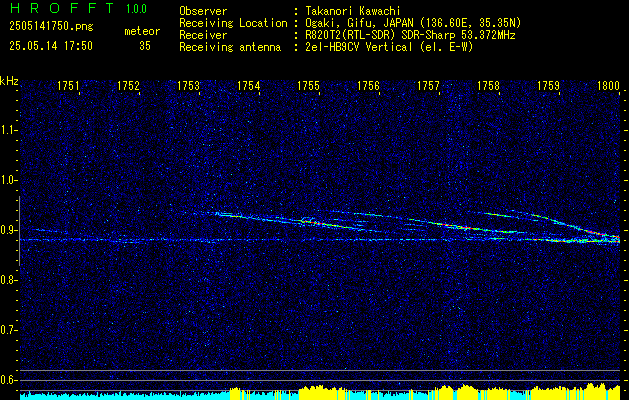The width and height of the screenshot is (629, 400).
Task: Click the 2el-HB9CV Vertical antenna text
Action: 389,47
